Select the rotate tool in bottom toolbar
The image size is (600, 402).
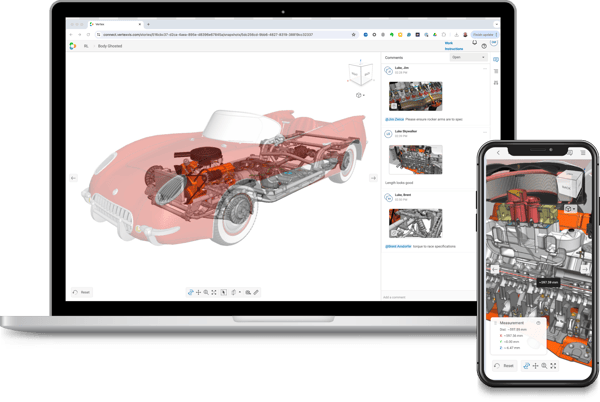click(x=190, y=292)
